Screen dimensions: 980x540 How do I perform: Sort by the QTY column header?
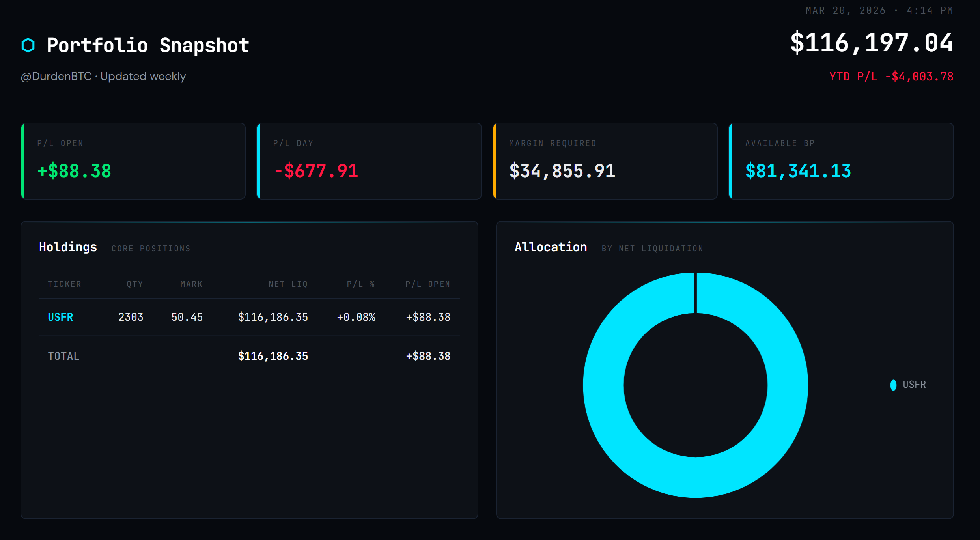pyautogui.click(x=135, y=284)
